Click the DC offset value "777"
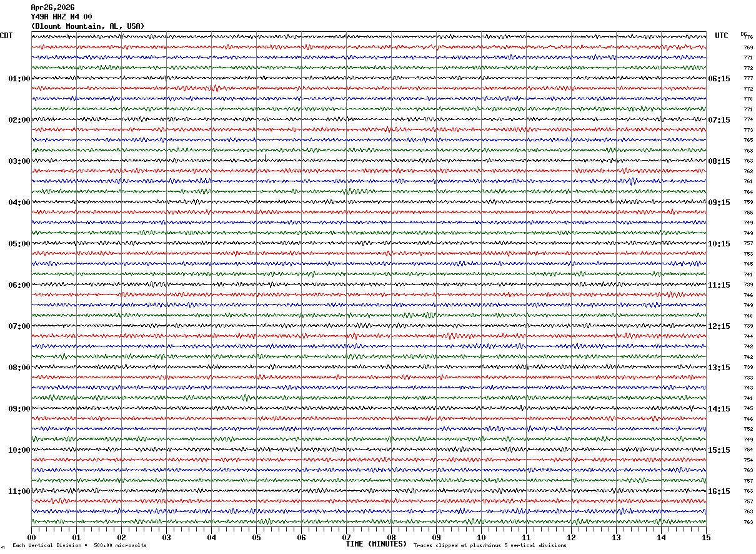The image size is (756, 554). click(749, 79)
